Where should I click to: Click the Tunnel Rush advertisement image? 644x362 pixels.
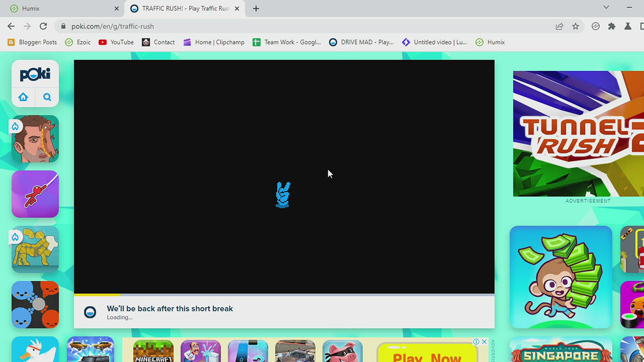point(578,133)
